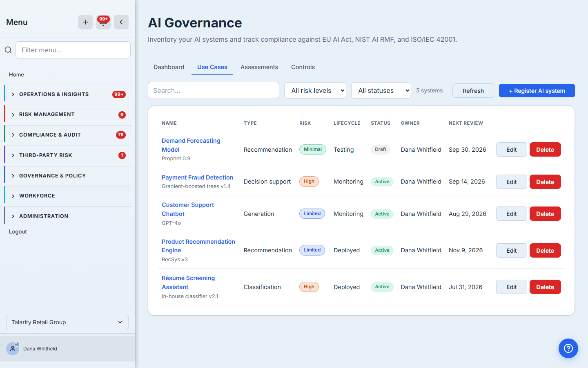Select the Use Cases tab

coord(212,67)
